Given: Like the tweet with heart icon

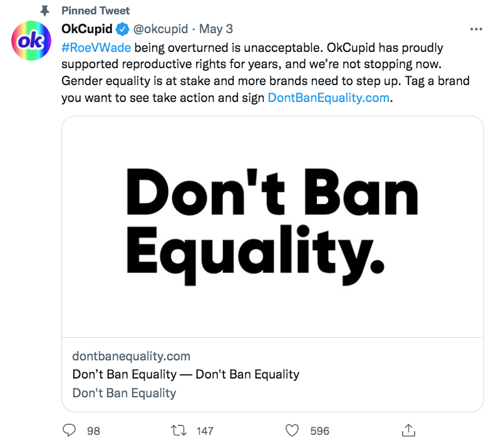Looking at the screenshot, I should pyautogui.click(x=292, y=430).
